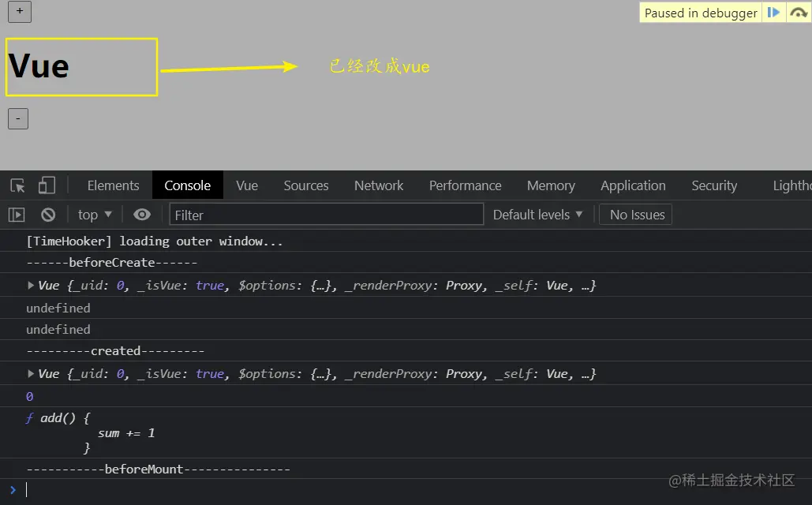
Task: Click the Paused in debugger label
Action: coord(701,13)
